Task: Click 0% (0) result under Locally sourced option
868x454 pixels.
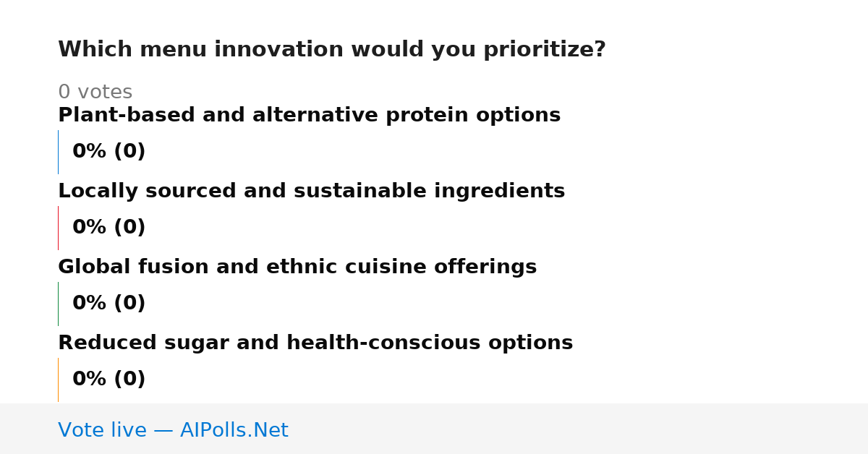Action: 109,228
